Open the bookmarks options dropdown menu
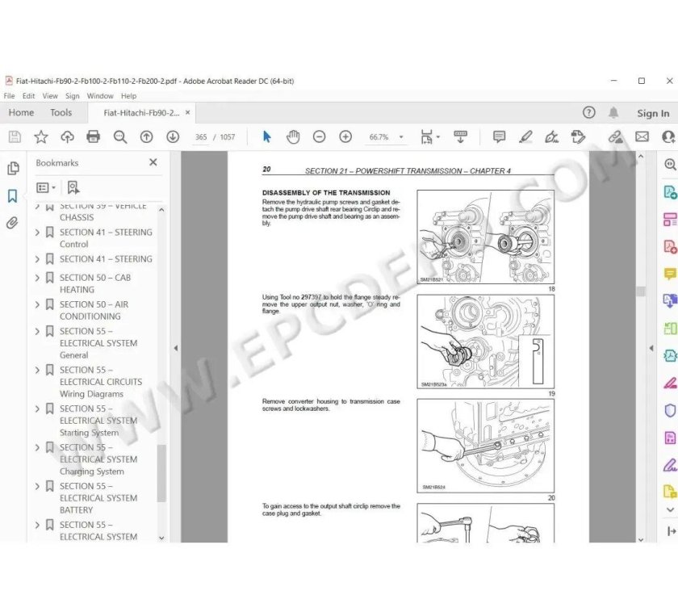 pyautogui.click(x=47, y=187)
